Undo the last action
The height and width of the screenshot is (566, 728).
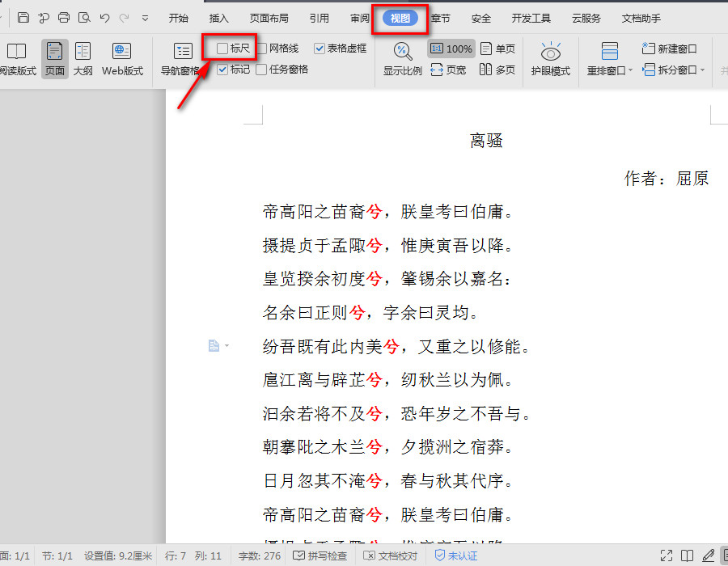tap(104, 18)
